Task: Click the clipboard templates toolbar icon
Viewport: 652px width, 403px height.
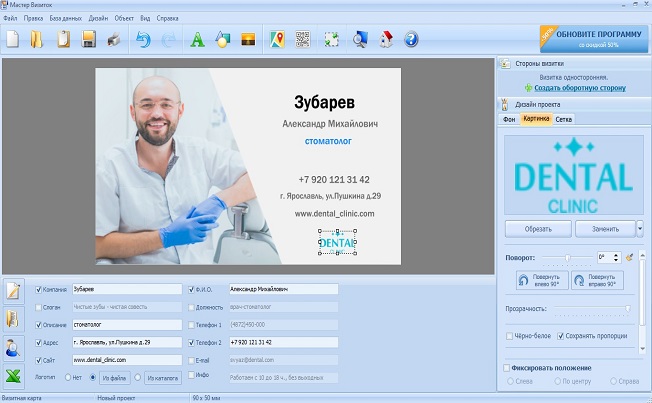Action: pos(63,39)
